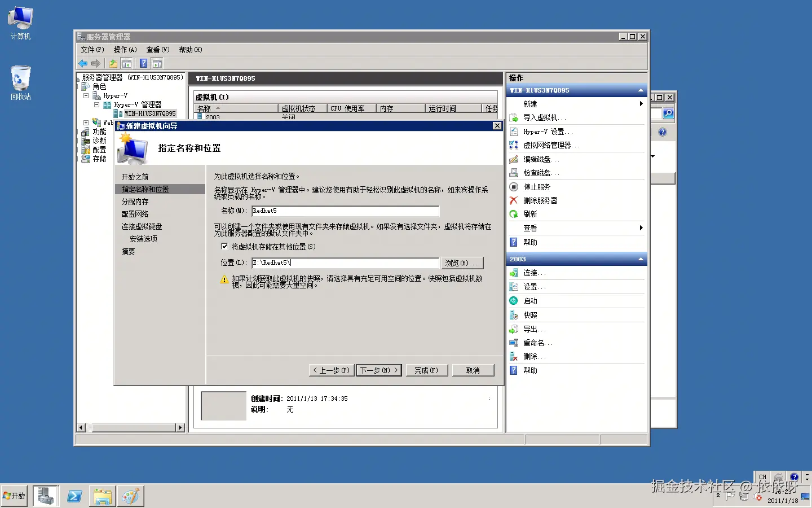Image resolution: width=812 pixels, height=508 pixels.
Task: Click the Back arrow in Server Manager toolbar
Action: click(83, 63)
